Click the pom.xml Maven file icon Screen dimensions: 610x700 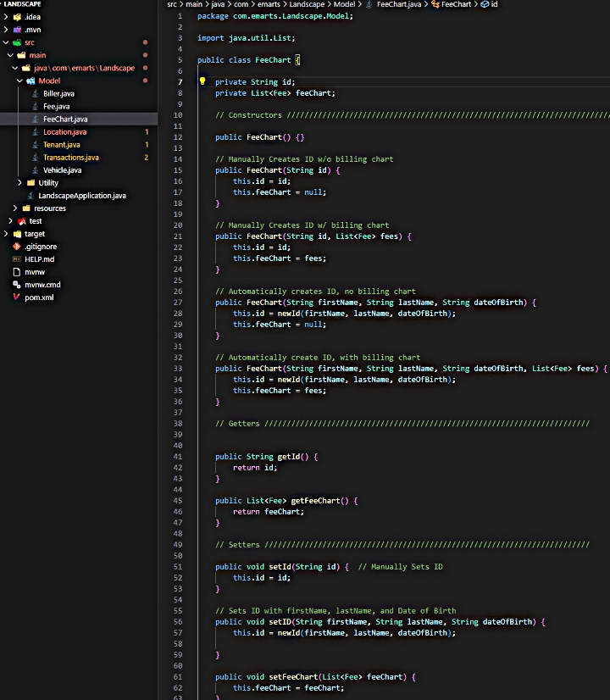click(x=16, y=297)
